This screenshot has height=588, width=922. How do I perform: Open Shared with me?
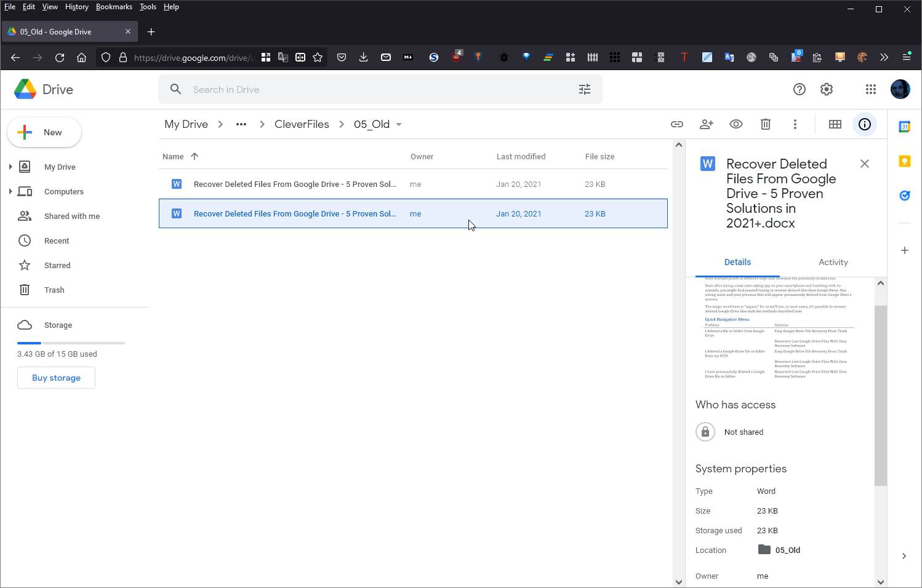coord(72,216)
